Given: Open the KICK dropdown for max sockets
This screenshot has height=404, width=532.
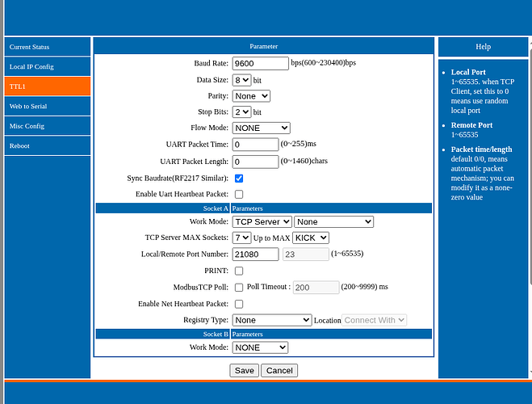Looking at the screenshot, I should point(310,238).
